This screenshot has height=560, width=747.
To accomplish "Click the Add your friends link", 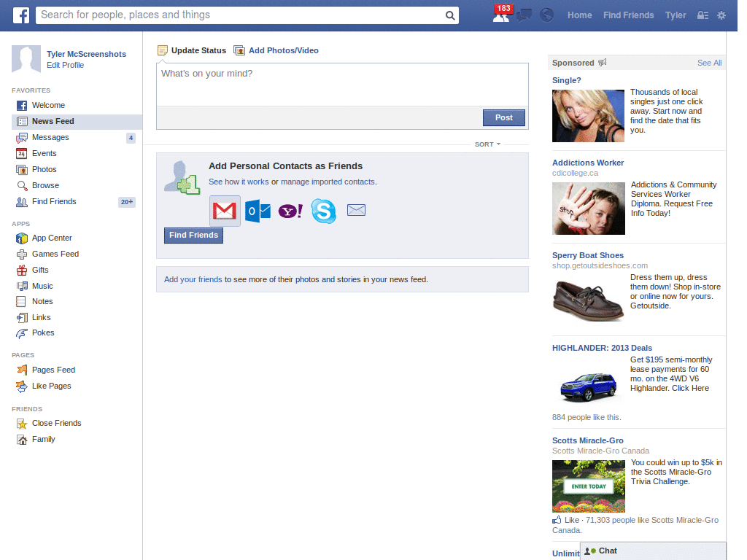I will point(193,279).
